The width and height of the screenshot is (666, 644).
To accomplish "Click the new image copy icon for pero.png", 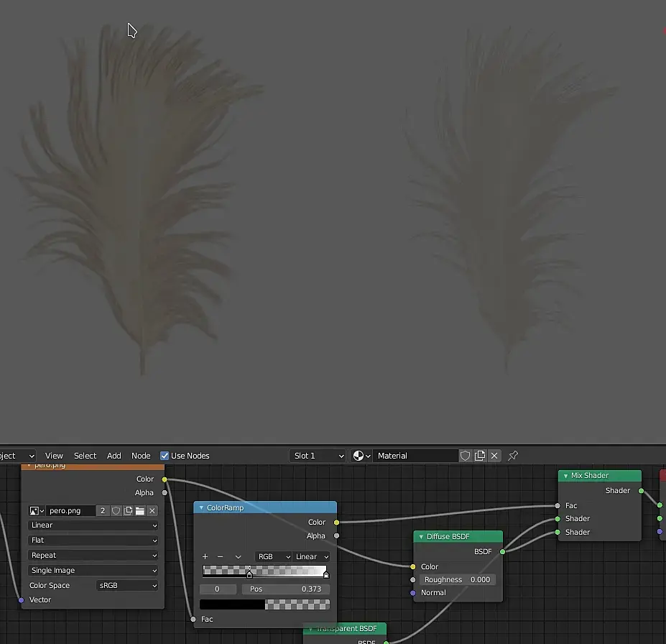I will [x=128, y=510].
